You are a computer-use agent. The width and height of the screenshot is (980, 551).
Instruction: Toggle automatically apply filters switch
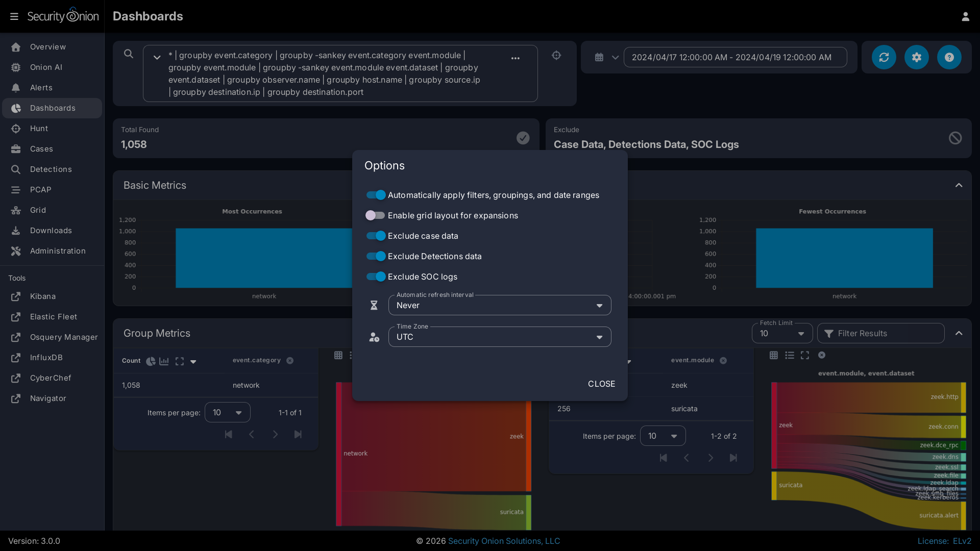[376, 195]
